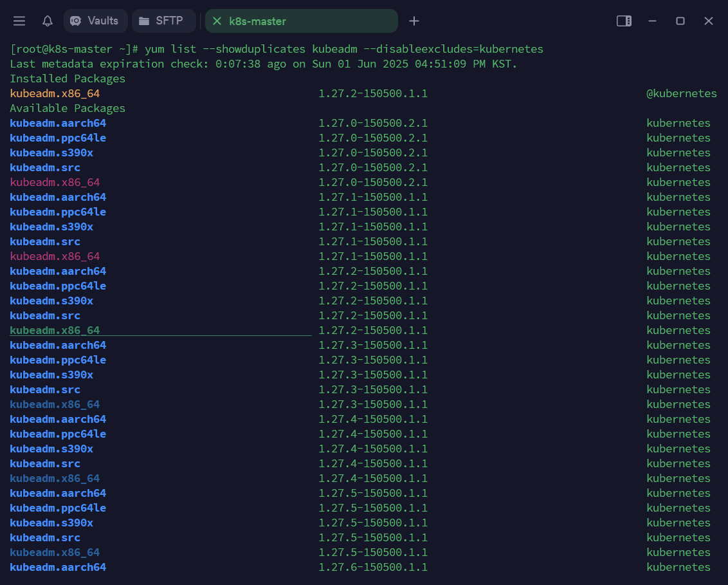Viewport: 728px width, 585px height.
Task: Click the 'Available Packages' heading line
Action: point(68,108)
